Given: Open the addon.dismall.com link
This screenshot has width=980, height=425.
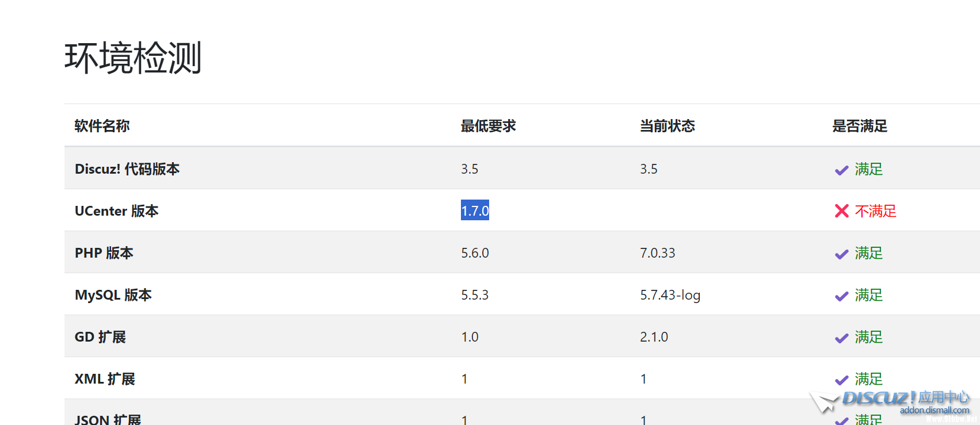Looking at the screenshot, I should pos(935,411).
